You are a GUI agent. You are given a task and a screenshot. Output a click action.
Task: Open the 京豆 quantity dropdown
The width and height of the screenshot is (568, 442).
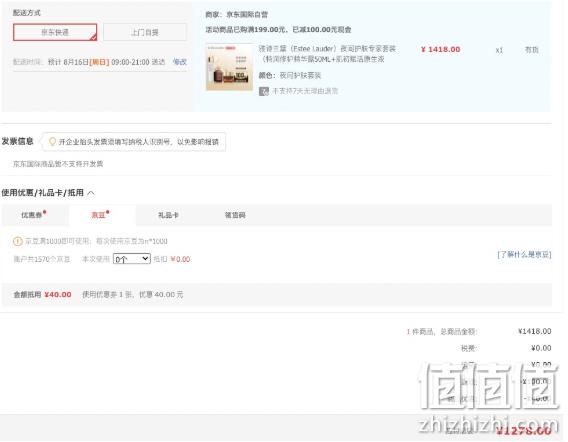(132, 259)
